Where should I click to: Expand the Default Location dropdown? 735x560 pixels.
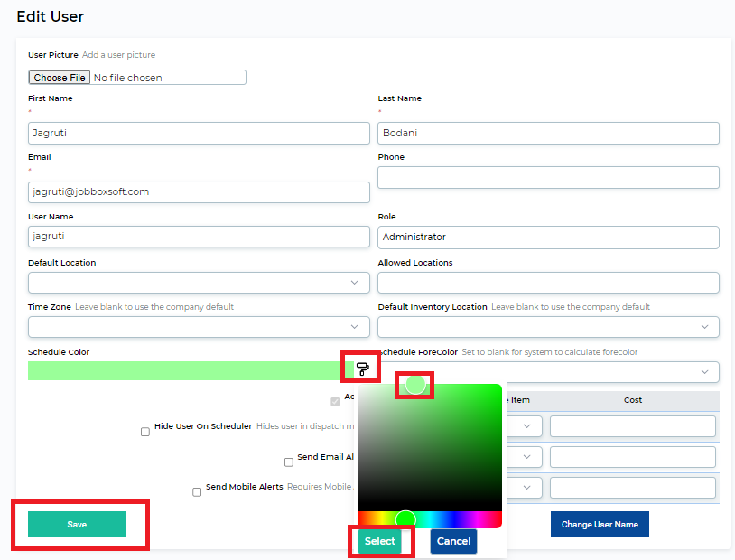[199, 283]
